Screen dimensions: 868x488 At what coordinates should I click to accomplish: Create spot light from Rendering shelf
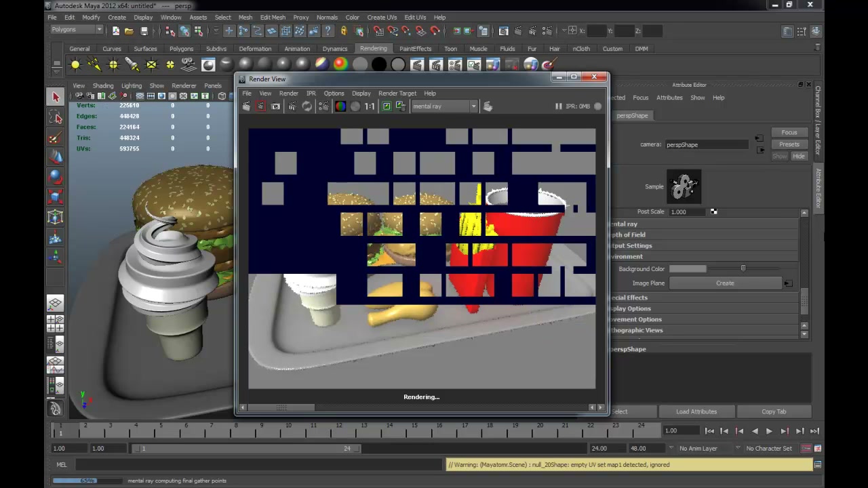tap(132, 64)
